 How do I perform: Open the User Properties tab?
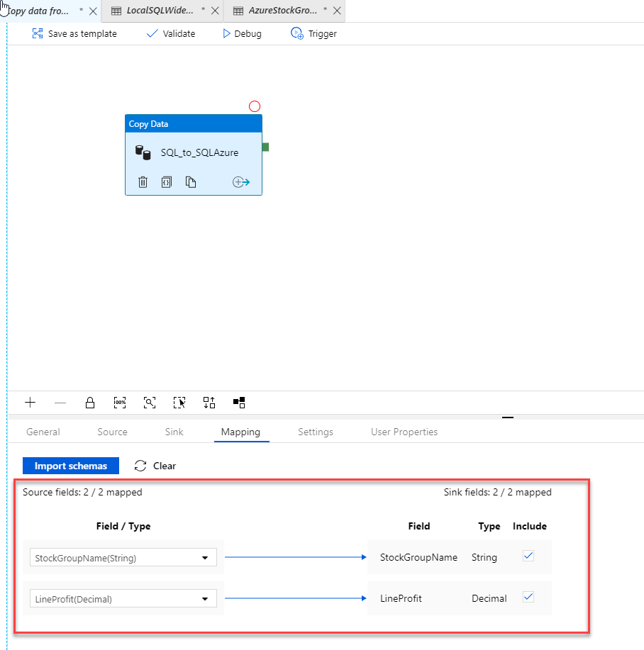[x=404, y=432]
